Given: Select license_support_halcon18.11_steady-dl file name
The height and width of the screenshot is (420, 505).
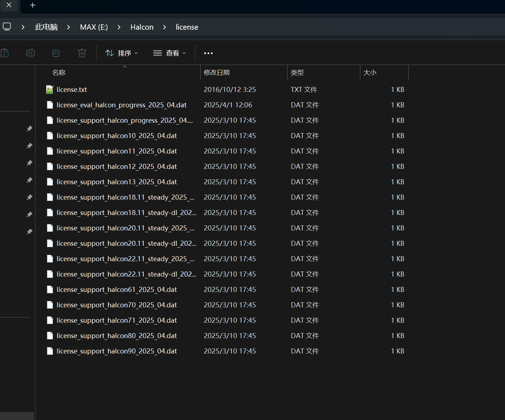Looking at the screenshot, I should [x=126, y=213].
